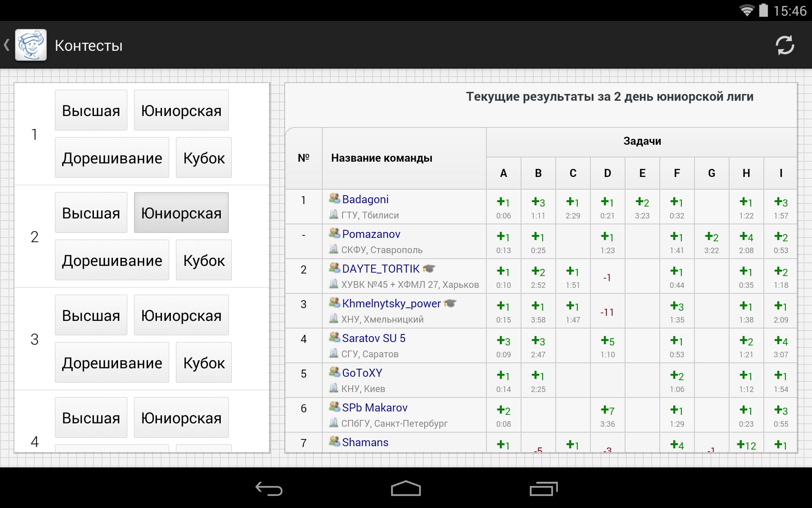Viewport: 812px width, 508px height.
Task: Open Дорешивание for day 2
Action: [112, 260]
